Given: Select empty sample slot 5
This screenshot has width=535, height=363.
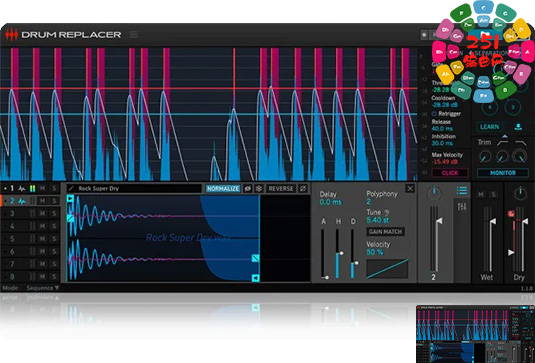Looking at the screenshot, I should 12,239.
